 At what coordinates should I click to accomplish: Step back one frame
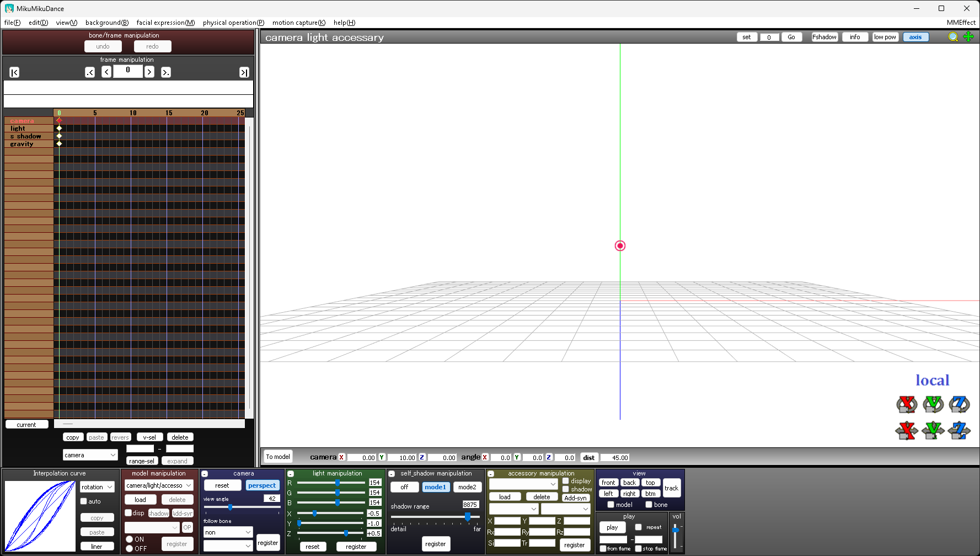[x=106, y=72]
